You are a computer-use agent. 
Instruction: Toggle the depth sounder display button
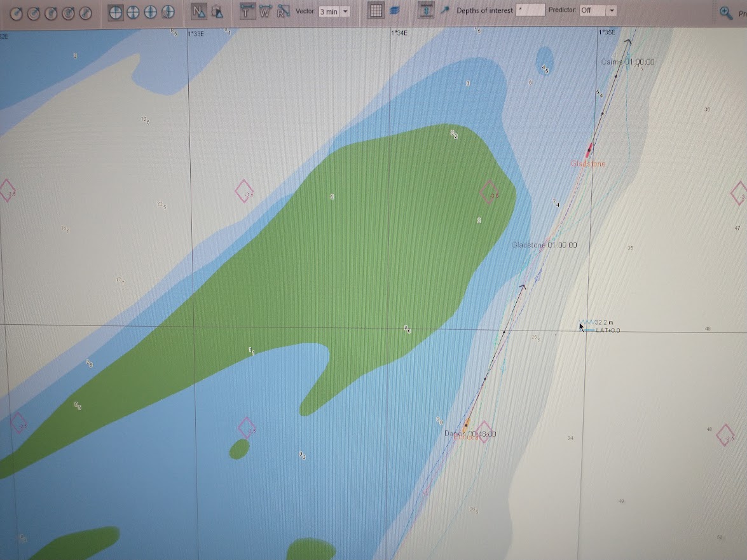pyautogui.click(x=426, y=11)
